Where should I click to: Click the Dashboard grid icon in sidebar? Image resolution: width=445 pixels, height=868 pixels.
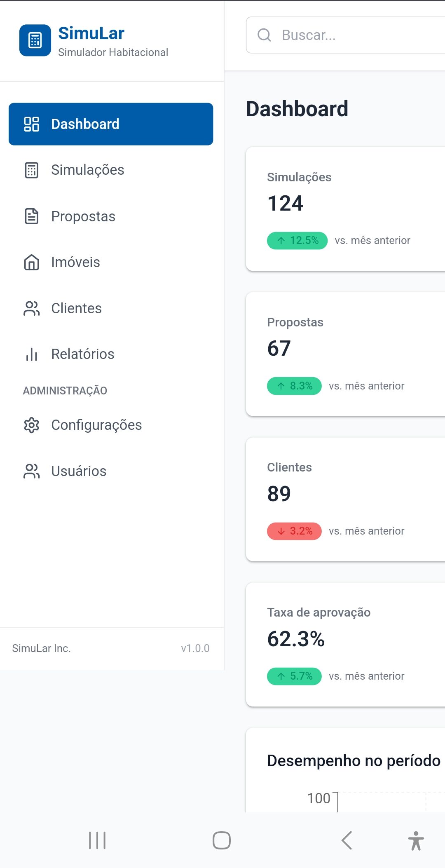(31, 124)
